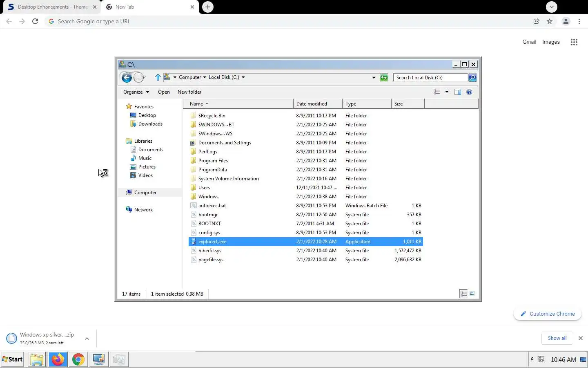This screenshot has height=368, width=588.
Task: Open the Gmail link
Action: point(529,42)
